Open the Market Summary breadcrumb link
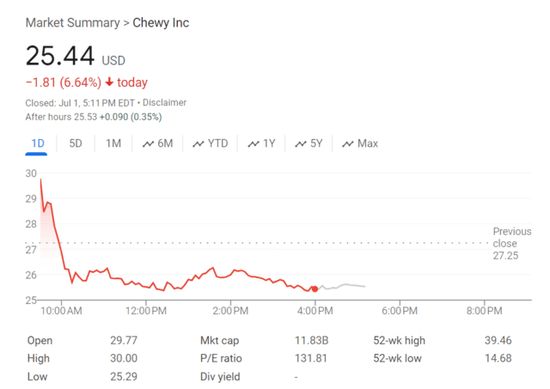Viewport: 550px width, 389px height. 73,23
